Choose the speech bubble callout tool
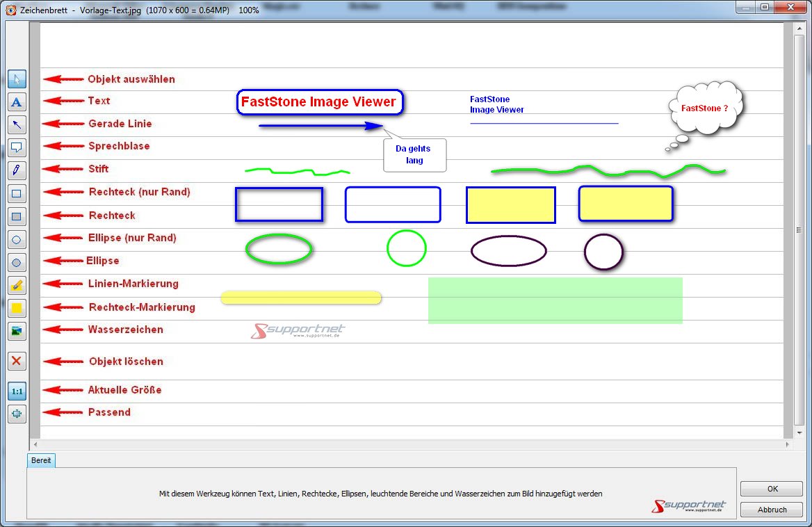The image size is (812, 527). coord(17,147)
